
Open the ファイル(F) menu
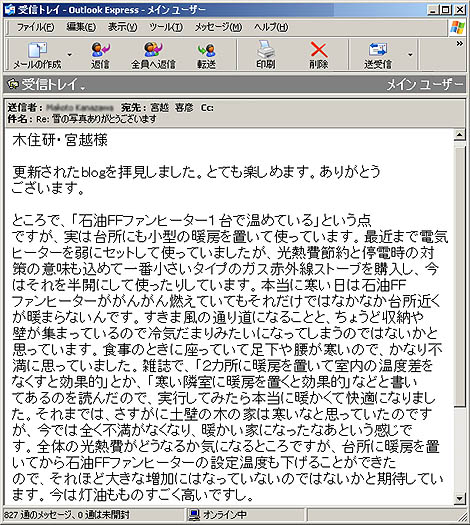(x=35, y=27)
